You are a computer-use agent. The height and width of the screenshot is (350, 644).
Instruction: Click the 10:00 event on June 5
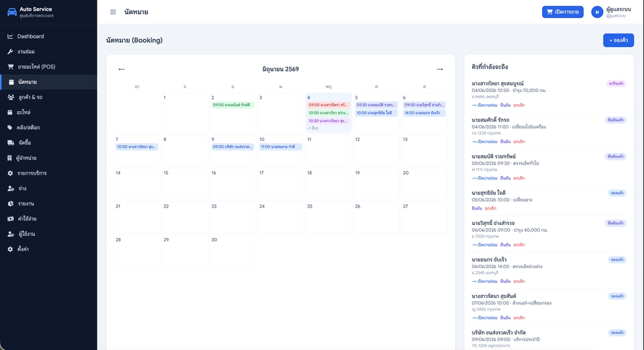pos(376,113)
